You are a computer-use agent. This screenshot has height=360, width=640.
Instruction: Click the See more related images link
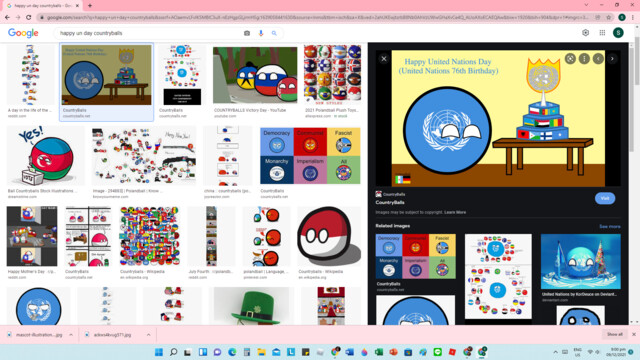pos(610,227)
